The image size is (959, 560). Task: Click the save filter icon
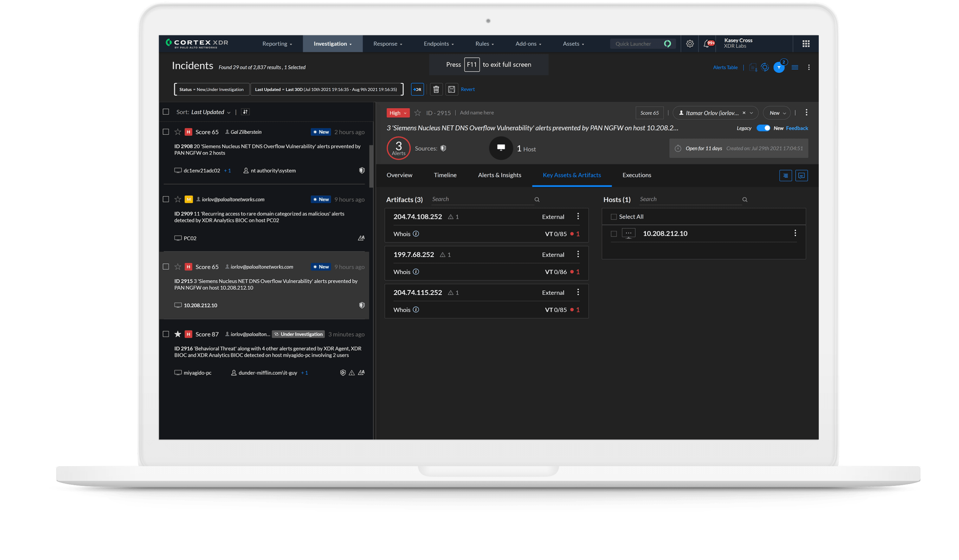[x=451, y=89]
